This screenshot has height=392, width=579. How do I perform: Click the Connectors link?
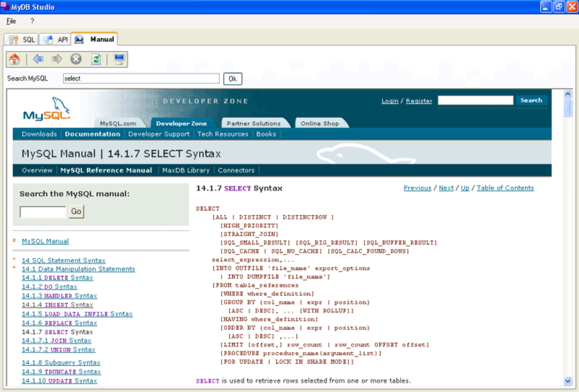point(236,170)
